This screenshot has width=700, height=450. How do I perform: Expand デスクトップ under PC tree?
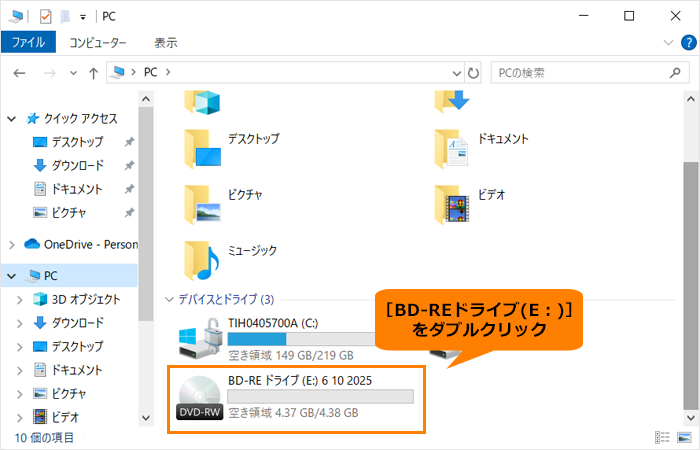tap(20, 347)
